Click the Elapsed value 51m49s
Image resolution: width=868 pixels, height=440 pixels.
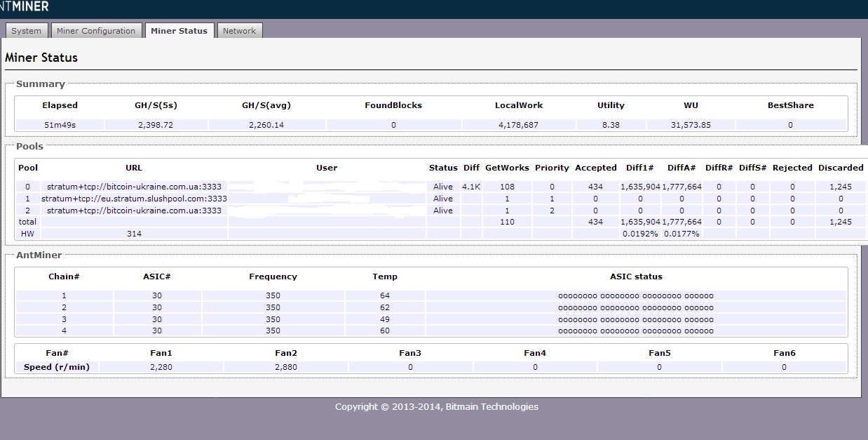tap(60, 125)
